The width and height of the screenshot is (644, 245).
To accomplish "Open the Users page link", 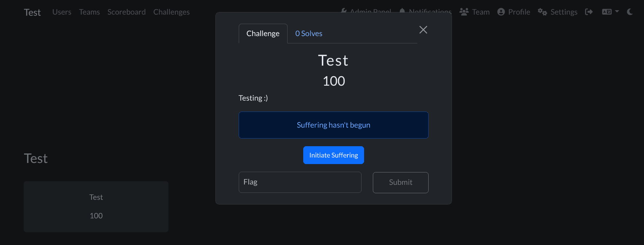I will [62, 12].
